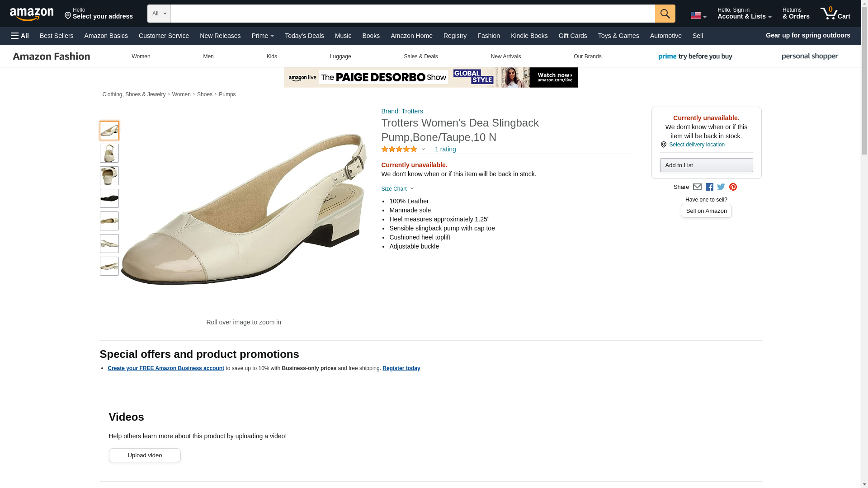Image resolution: width=868 pixels, height=488 pixels.
Task: Share product via email icon
Action: point(697,187)
